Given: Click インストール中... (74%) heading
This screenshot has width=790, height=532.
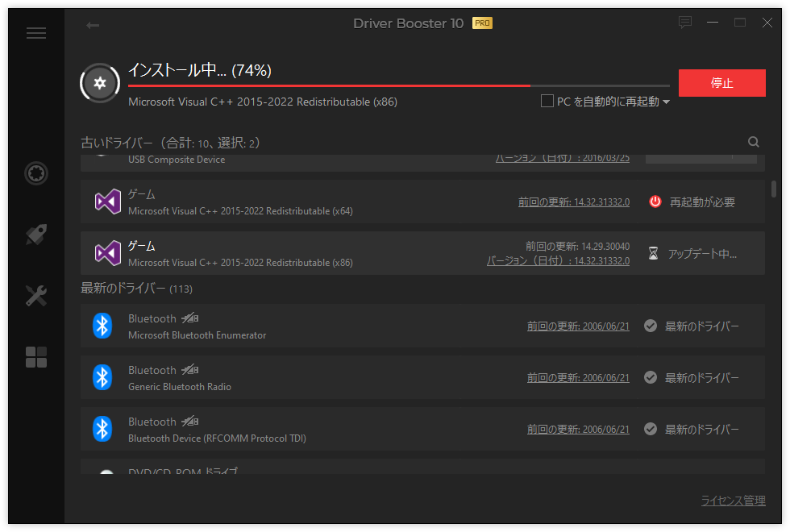Looking at the screenshot, I should pos(200,70).
